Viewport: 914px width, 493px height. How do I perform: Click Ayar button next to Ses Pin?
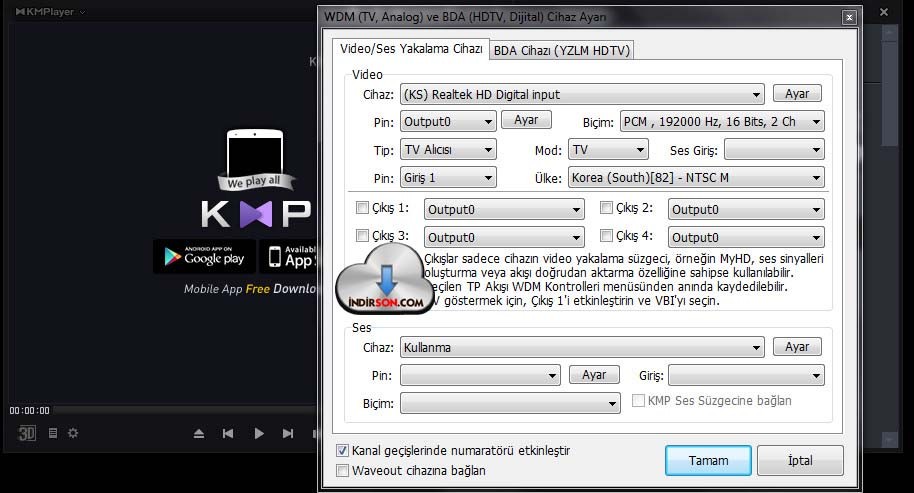pos(594,375)
